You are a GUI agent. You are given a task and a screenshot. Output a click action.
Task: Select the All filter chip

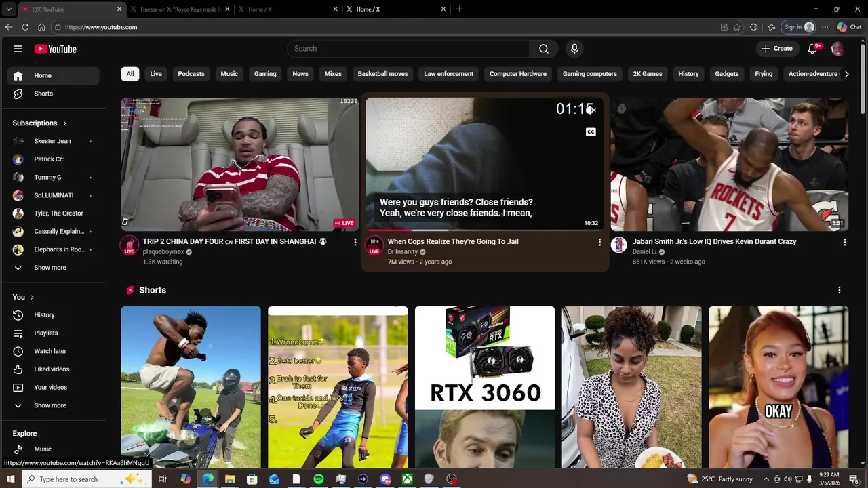130,74
